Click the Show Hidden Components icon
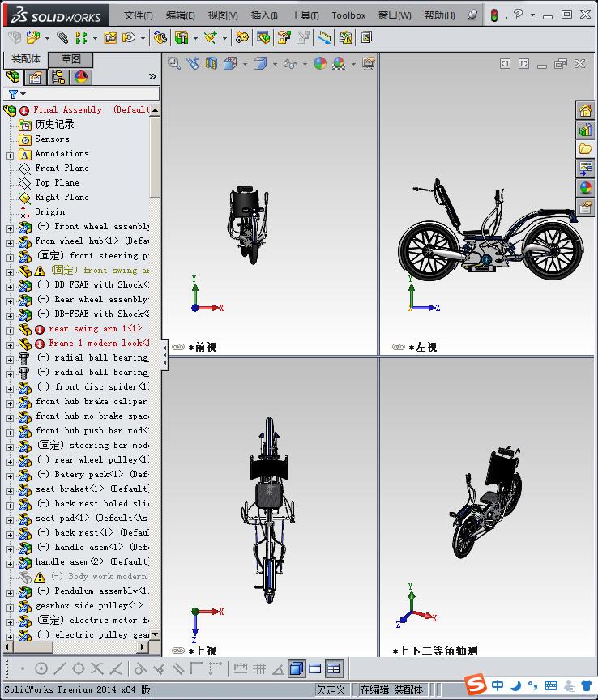 tap(160, 37)
